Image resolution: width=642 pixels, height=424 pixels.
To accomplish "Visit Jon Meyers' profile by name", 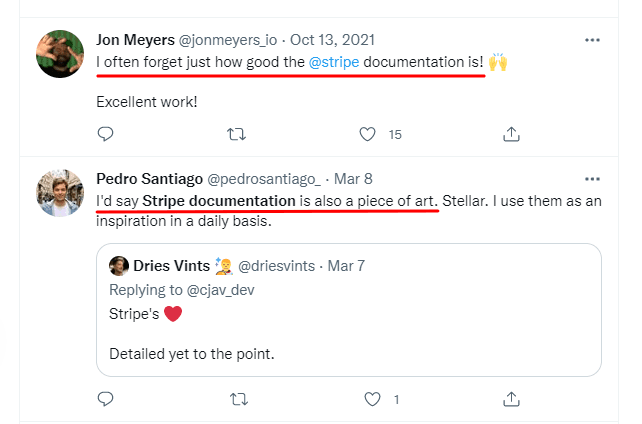I will point(134,40).
